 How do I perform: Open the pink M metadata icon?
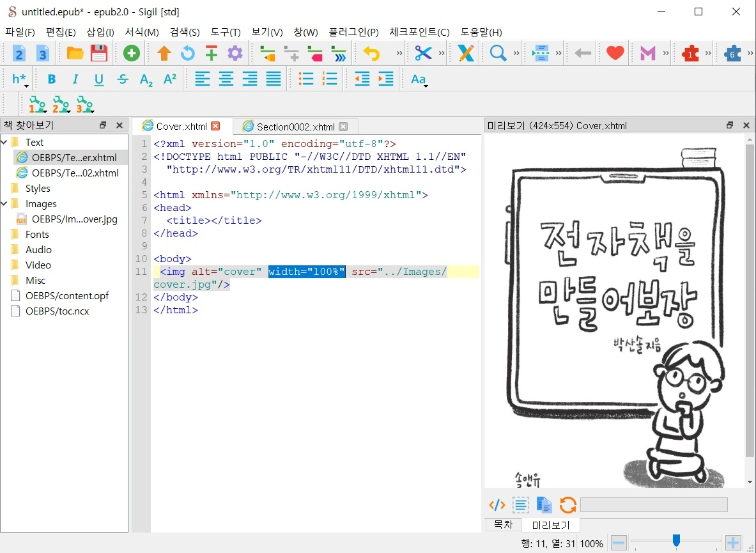tap(647, 53)
